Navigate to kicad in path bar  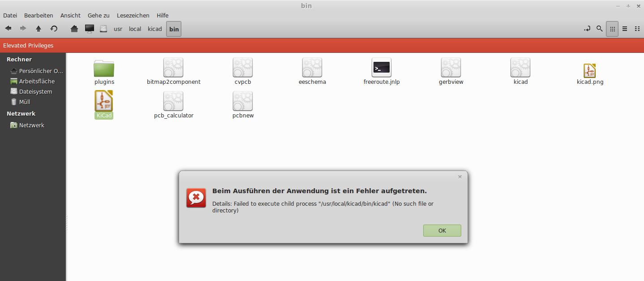[x=155, y=29]
